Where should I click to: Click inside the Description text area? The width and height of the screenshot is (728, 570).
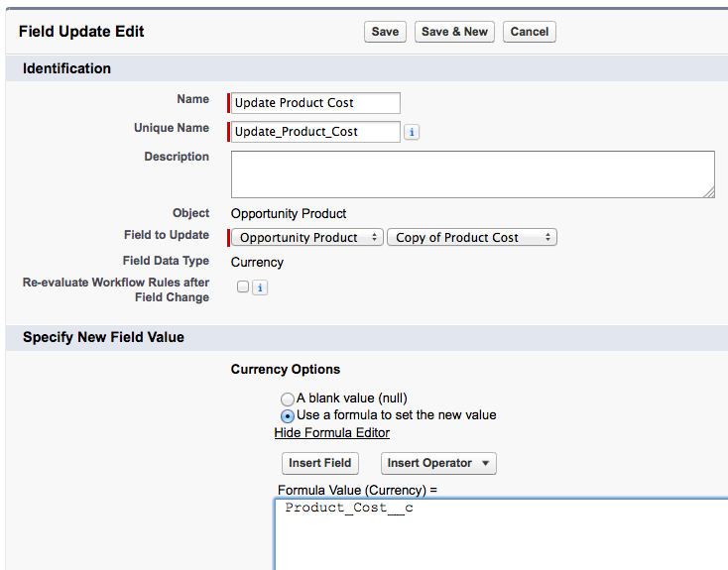(x=472, y=174)
